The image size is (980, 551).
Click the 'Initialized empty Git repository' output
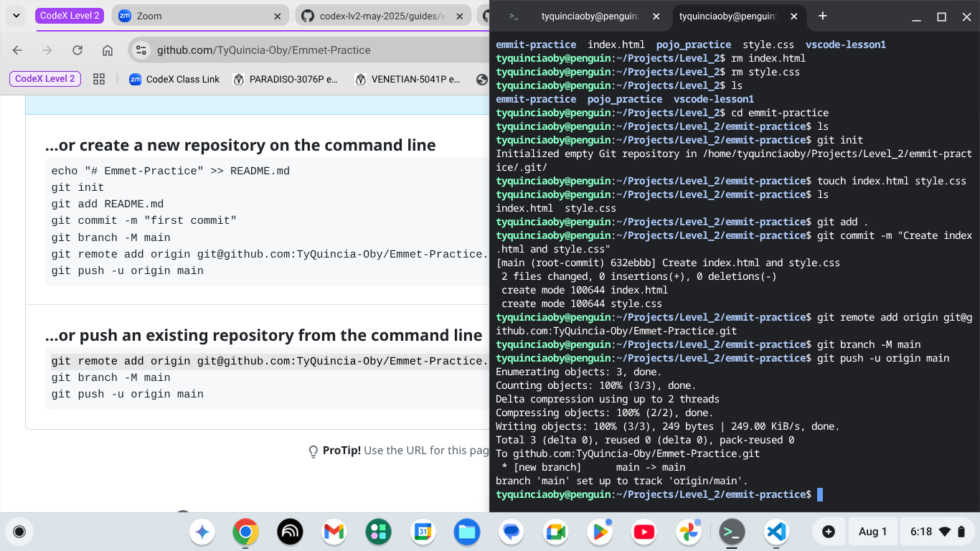(734, 160)
